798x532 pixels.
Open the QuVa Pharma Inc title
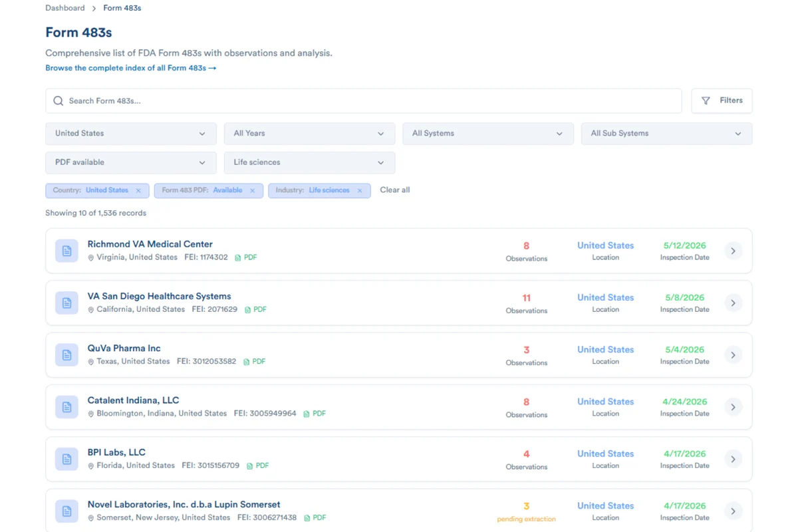124,348
